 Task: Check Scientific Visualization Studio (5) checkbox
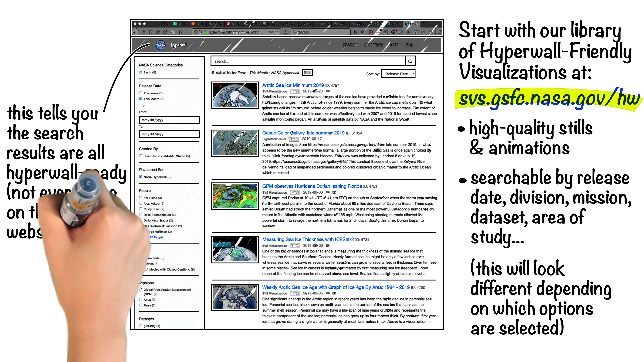[141, 156]
